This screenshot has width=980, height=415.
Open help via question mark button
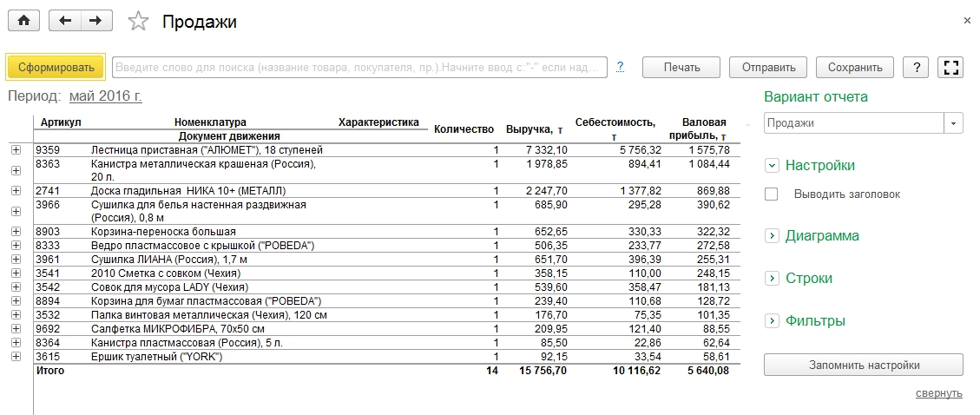(917, 68)
